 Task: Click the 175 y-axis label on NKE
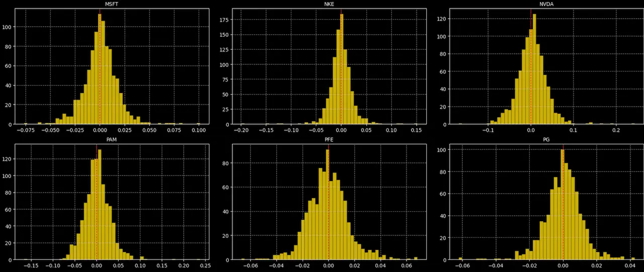click(222, 20)
